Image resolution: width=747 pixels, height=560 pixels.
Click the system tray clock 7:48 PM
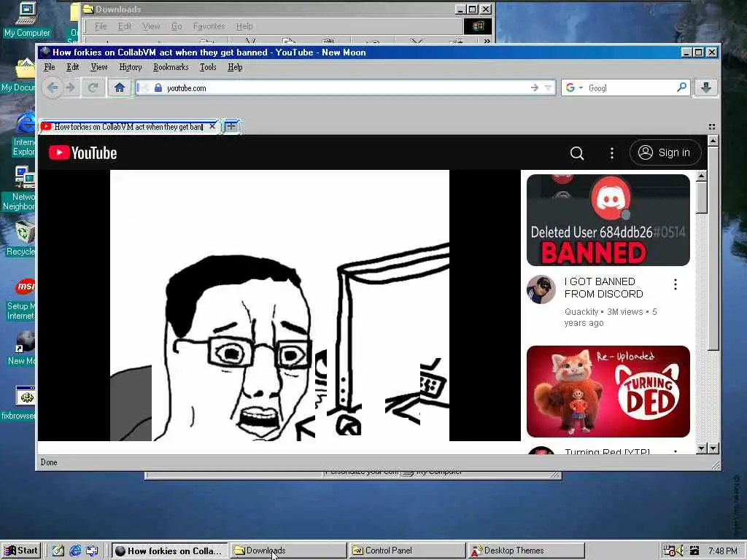[723, 551]
